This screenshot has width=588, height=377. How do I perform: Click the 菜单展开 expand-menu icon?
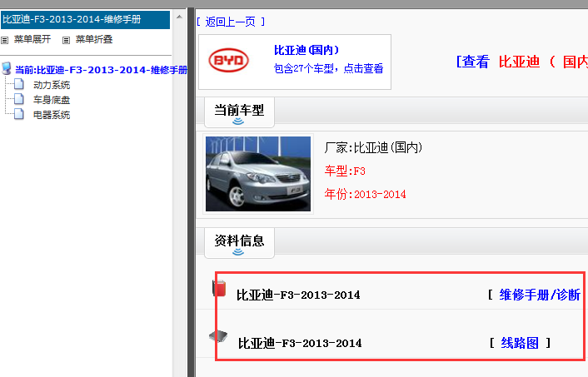click(4, 40)
